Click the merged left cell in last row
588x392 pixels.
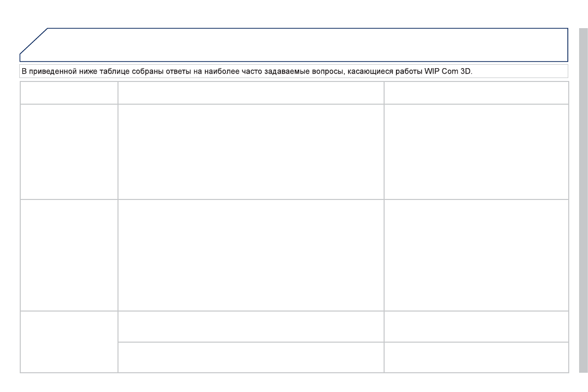point(69,342)
